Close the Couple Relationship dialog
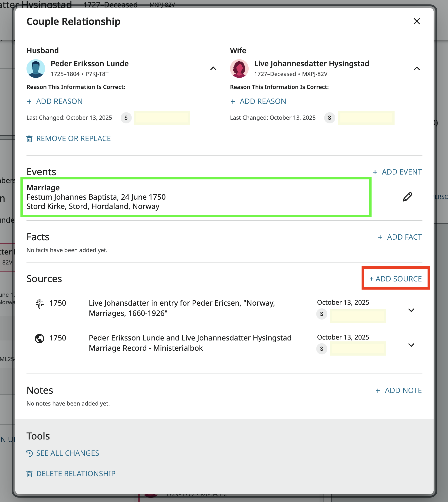The height and width of the screenshot is (502, 448). point(416,21)
